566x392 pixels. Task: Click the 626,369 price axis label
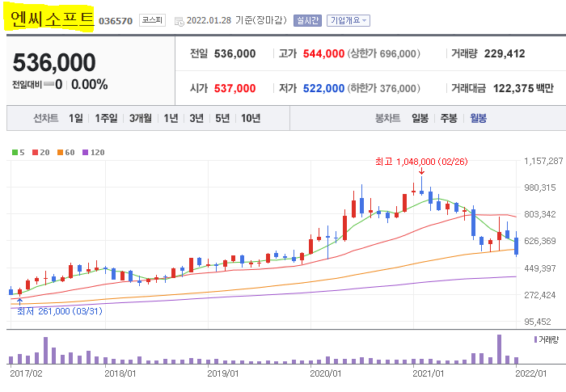(x=540, y=241)
